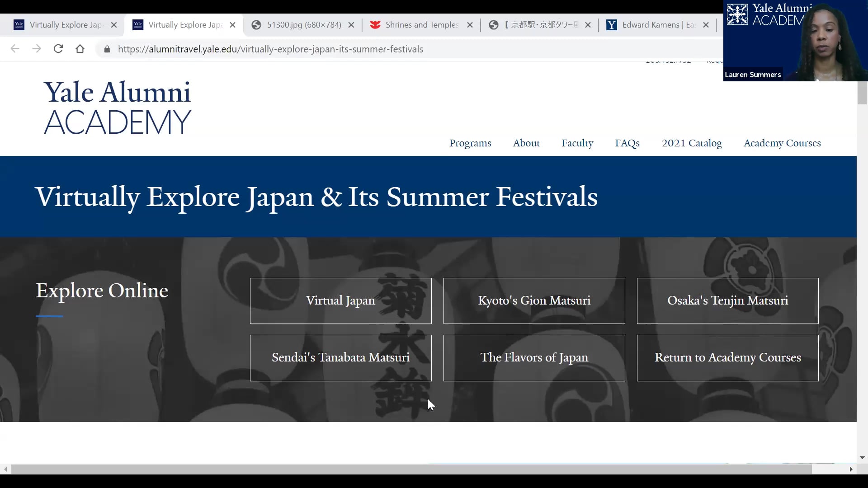Select the Academy Courses tab
Image resolution: width=868 pixels, height=488 pixels.
point(782,143)
